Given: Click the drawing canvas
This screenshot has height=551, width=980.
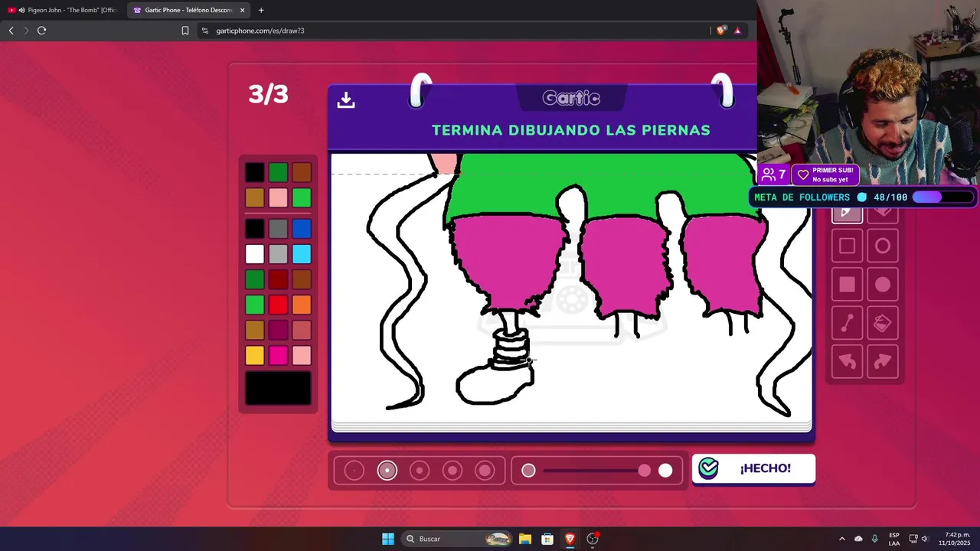Looking at the screenshot, I should [571, 287].
